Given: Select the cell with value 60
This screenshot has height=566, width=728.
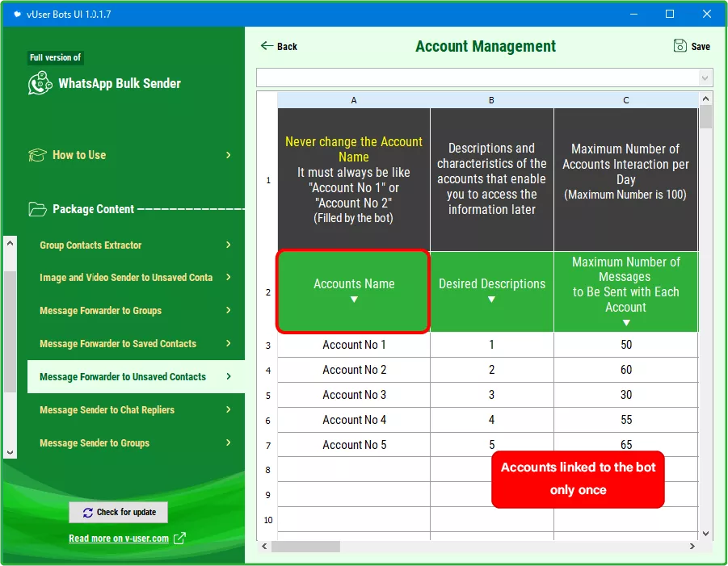Looking at the screenshot, I should click(x=626, y=370).
